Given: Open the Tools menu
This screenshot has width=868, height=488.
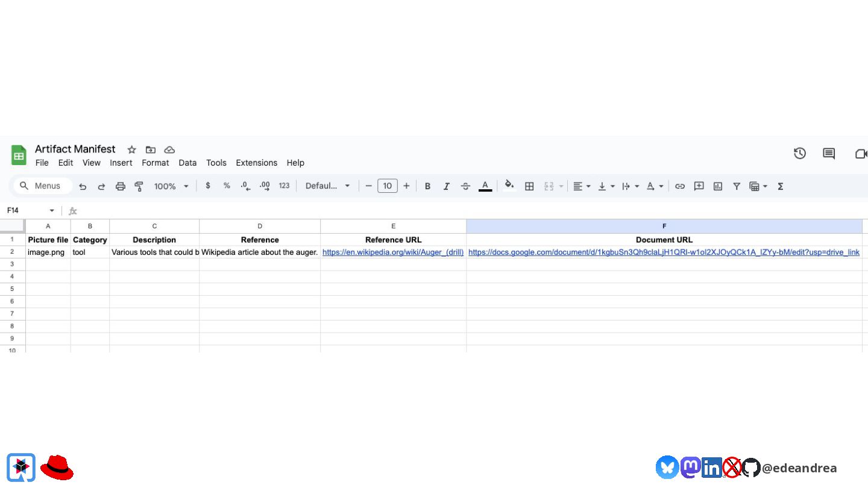Looking at the screenshot, I should click(216, 163).
